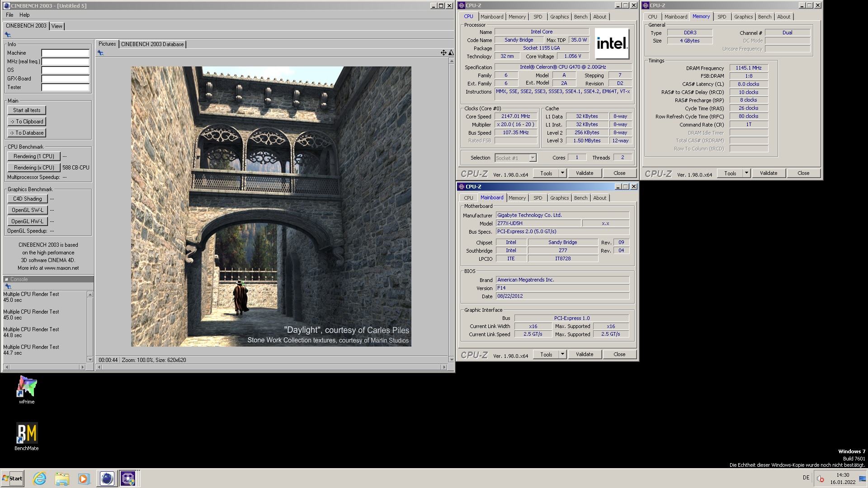The width and height of the screenshot is (868, 488).
Task: Open CINEBENCH 2003 Database tab
Action: click(152, 44)
